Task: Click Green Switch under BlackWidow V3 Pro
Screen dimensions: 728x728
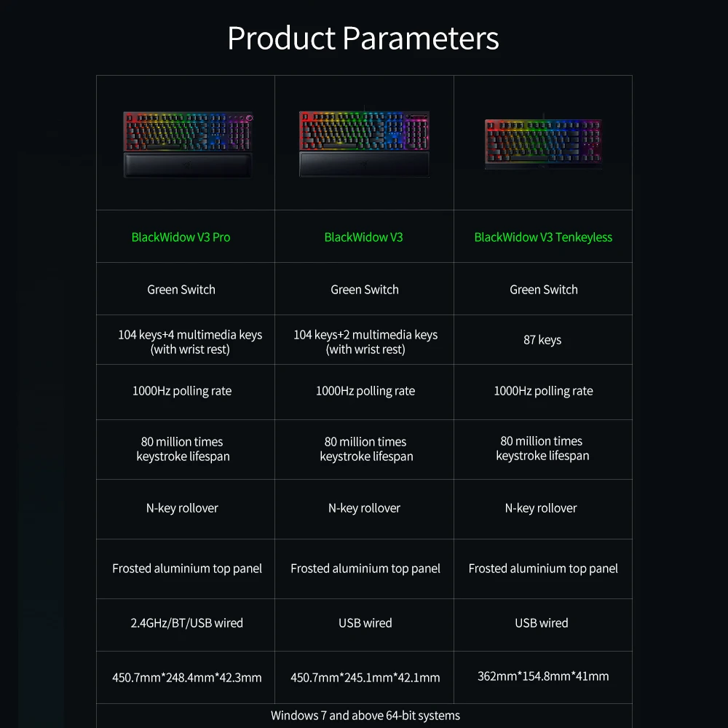Action: click(x=181, y=290)
